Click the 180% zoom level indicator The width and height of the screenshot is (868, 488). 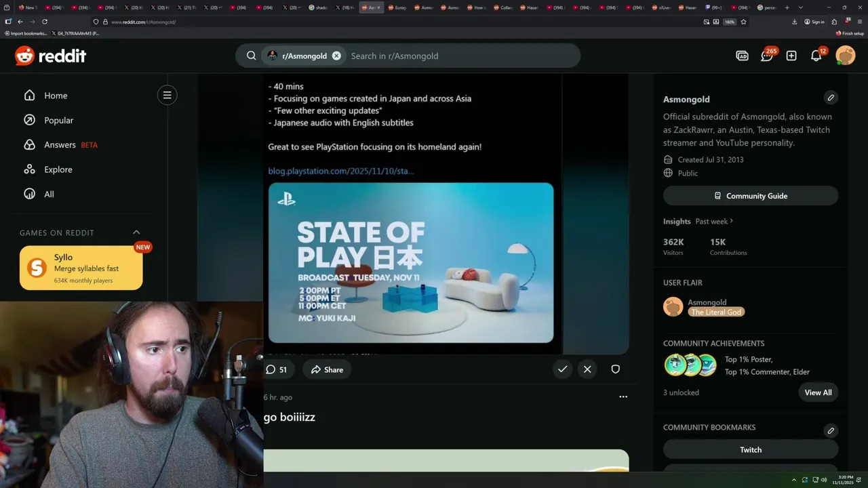pos(730,22)
